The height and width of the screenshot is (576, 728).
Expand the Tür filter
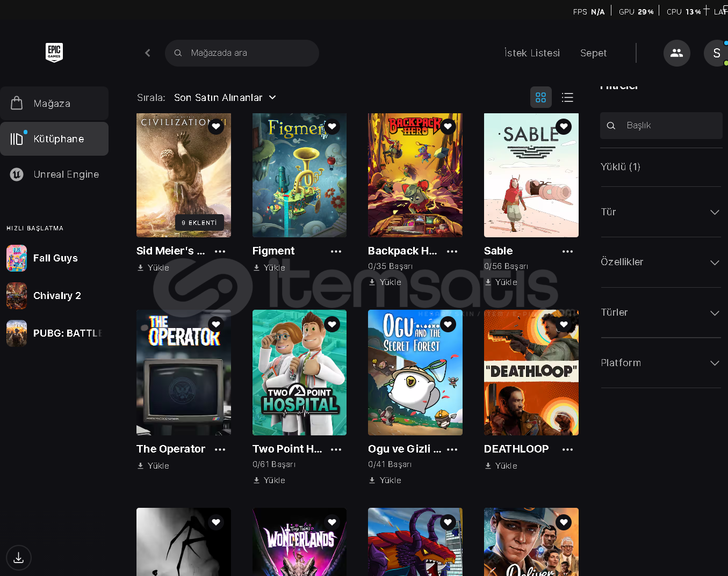point(660,212)
